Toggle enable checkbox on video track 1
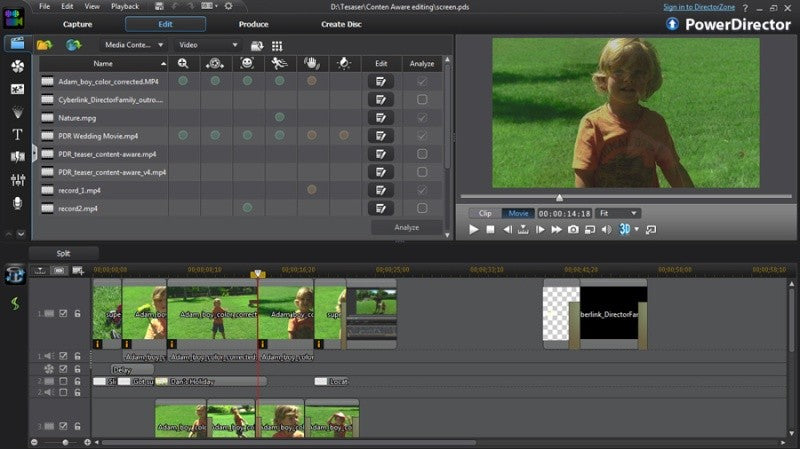 tap(63, 313)
